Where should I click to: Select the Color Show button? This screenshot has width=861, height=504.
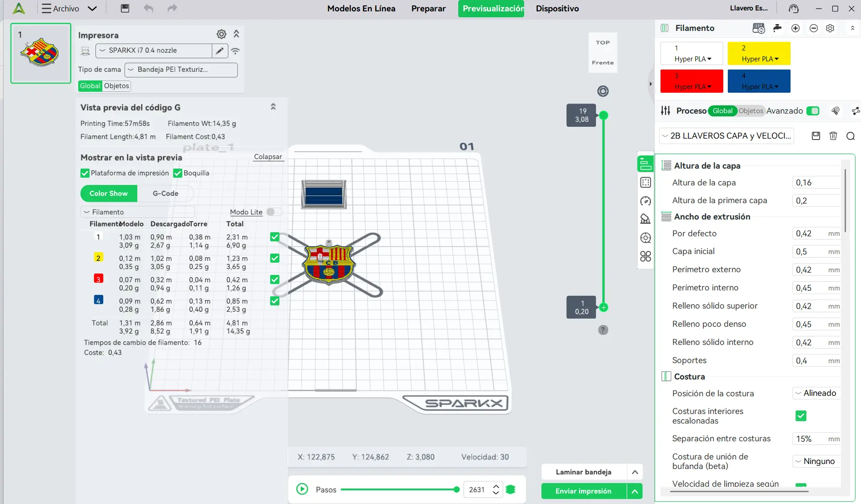109,194
